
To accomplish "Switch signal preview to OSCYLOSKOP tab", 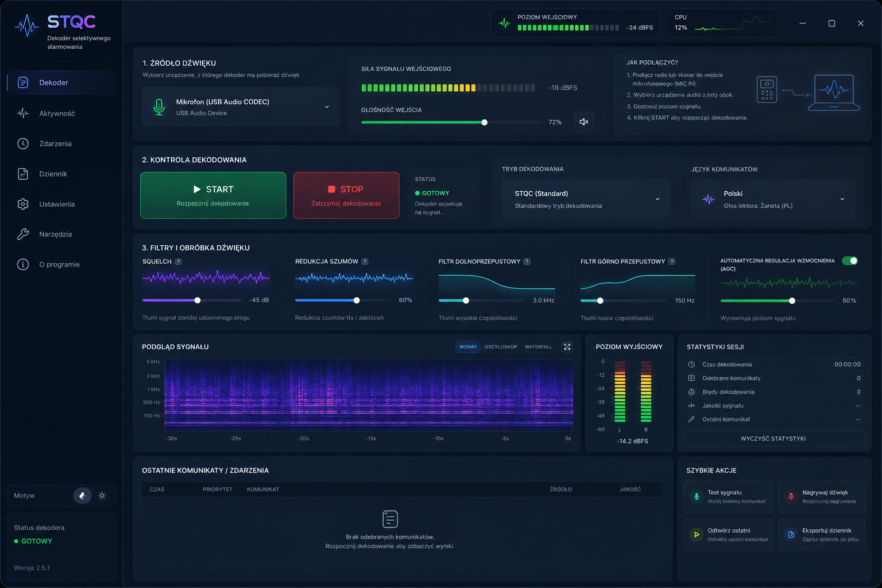I will [x=501, y=347].
